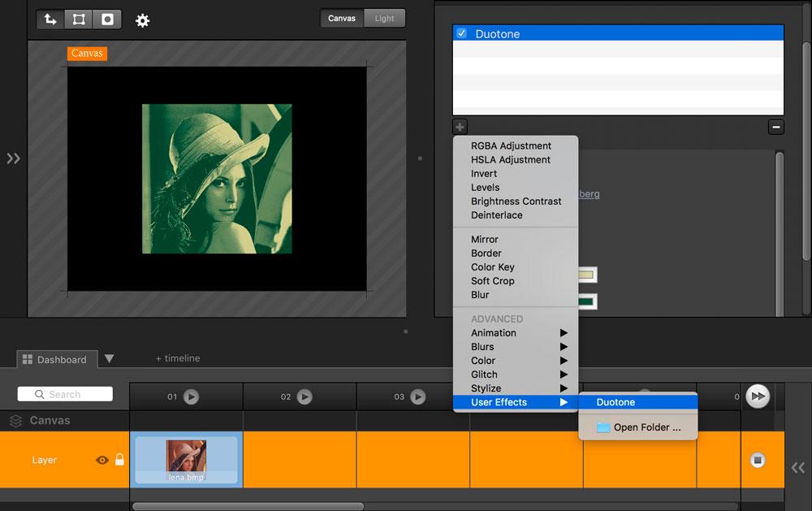
Task: Open canvas settings gear icon
Action: point(143,20)
